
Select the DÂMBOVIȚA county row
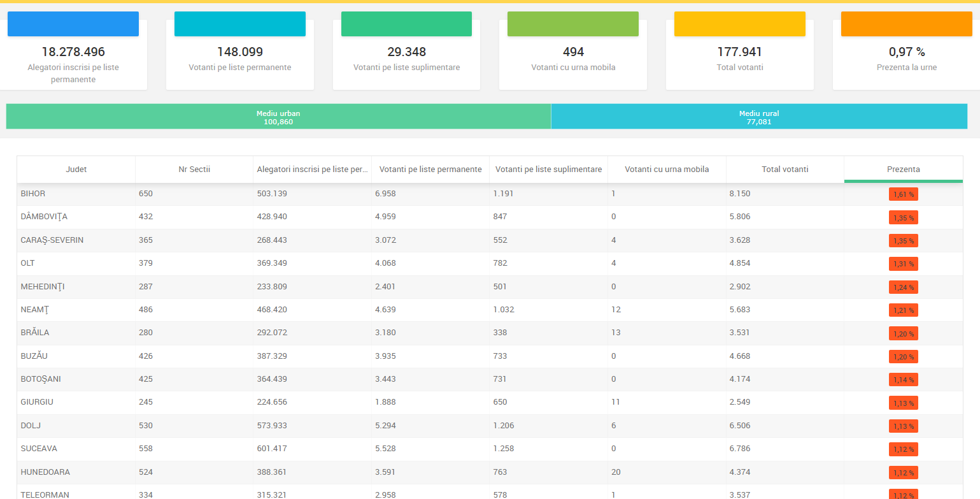tap(44, 217)
